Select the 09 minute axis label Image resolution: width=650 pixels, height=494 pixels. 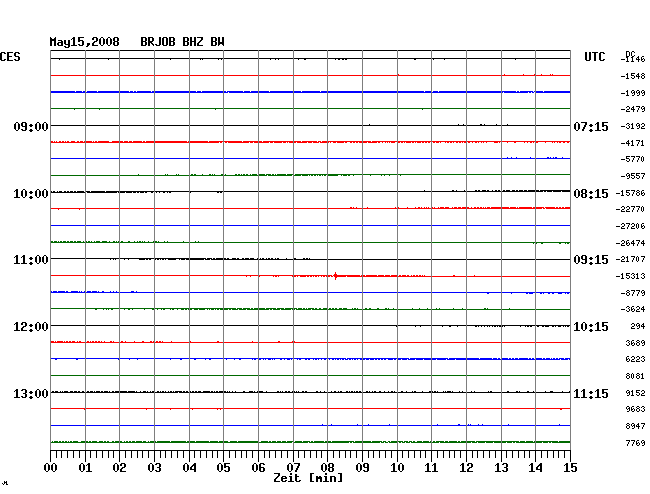click(362, 468)
